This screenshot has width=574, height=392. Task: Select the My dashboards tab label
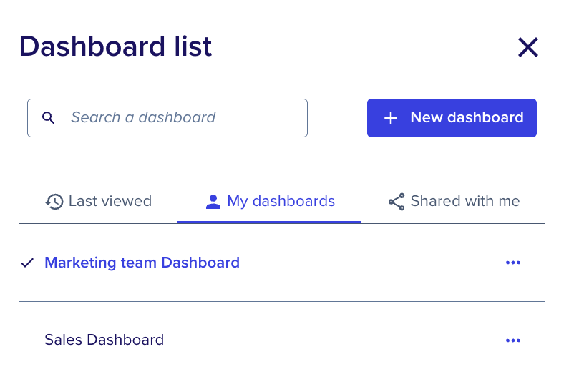tap(281, 201)
